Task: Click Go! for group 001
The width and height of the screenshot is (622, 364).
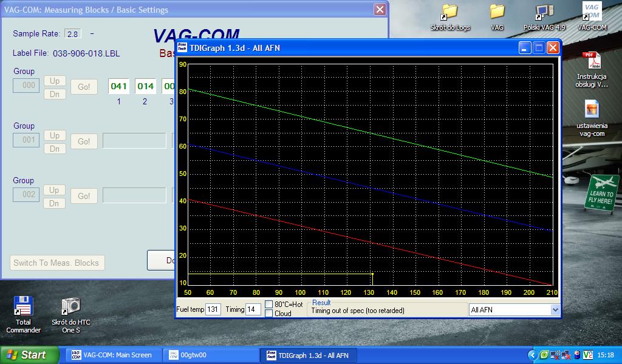Action: pyautogui.click(x=84, y=141)
